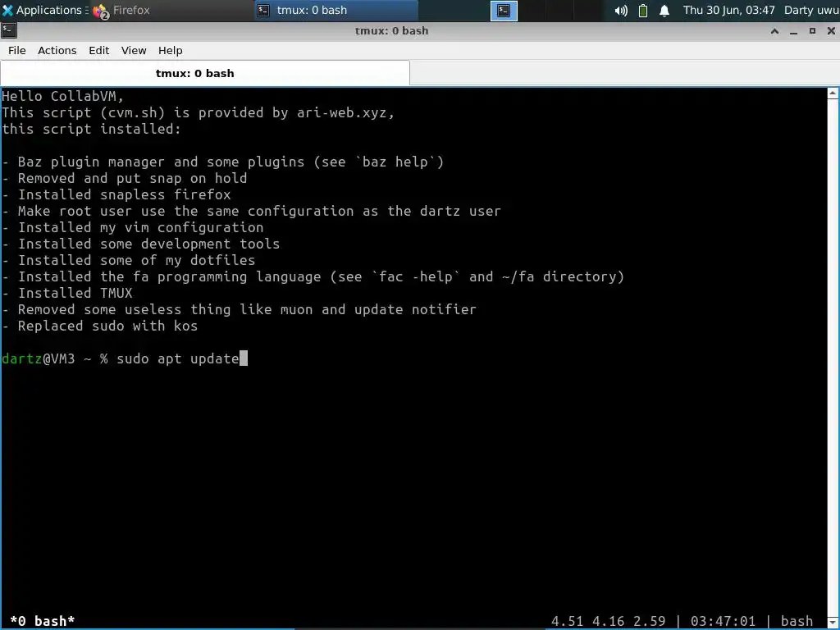Click the terminal window menu icon in title bar
Screen dimensions: 840x630
pyautogui.click(x=8, y=30)
